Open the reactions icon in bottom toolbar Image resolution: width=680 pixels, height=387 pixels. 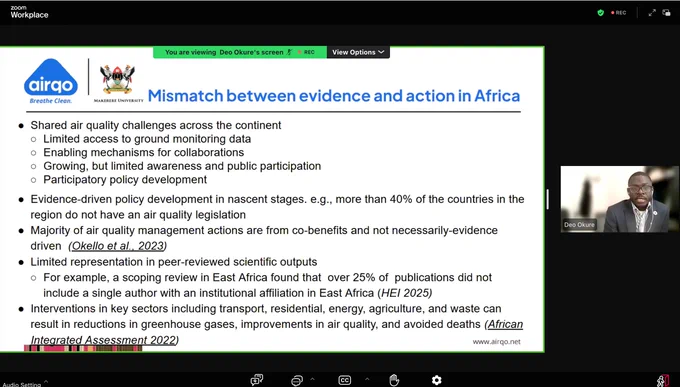coord(297,380)
